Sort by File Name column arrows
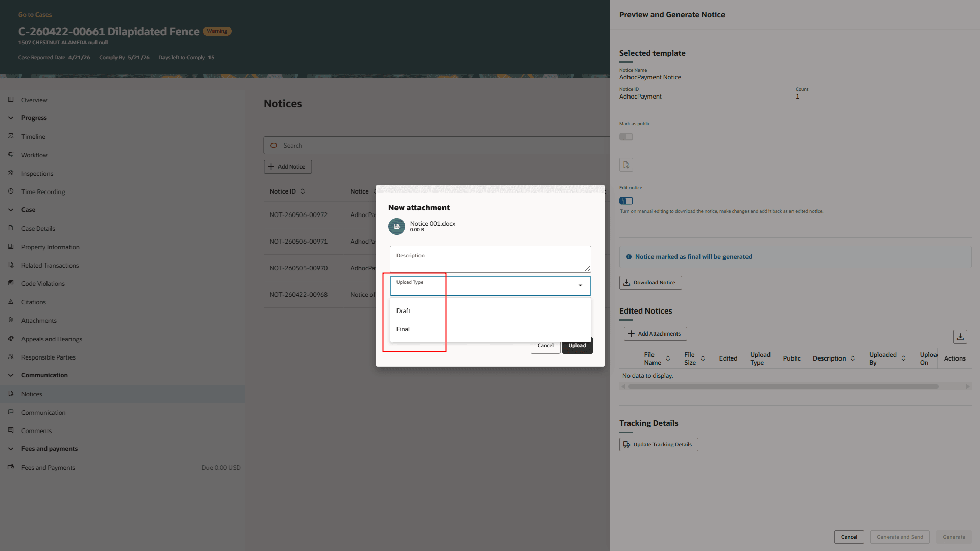 668,358
